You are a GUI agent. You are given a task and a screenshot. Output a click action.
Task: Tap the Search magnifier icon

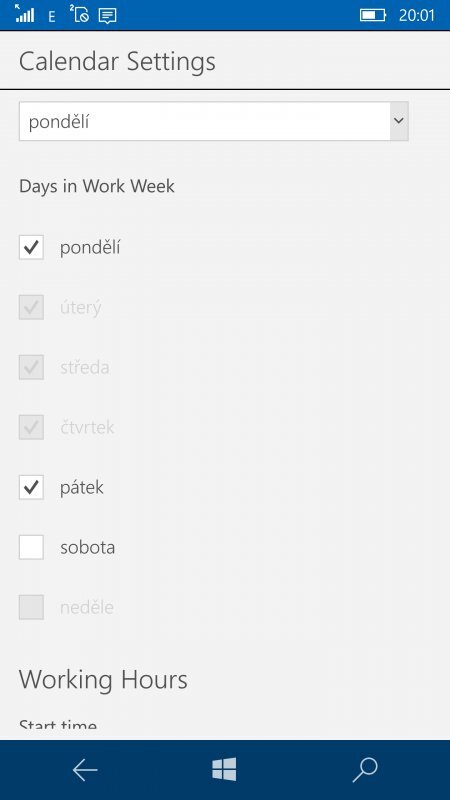(365, 770)
